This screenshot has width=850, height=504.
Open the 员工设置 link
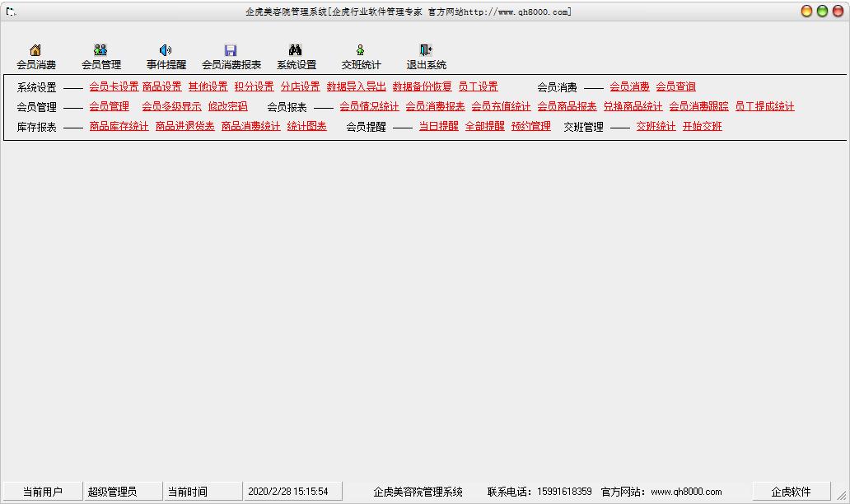[478, 86]
